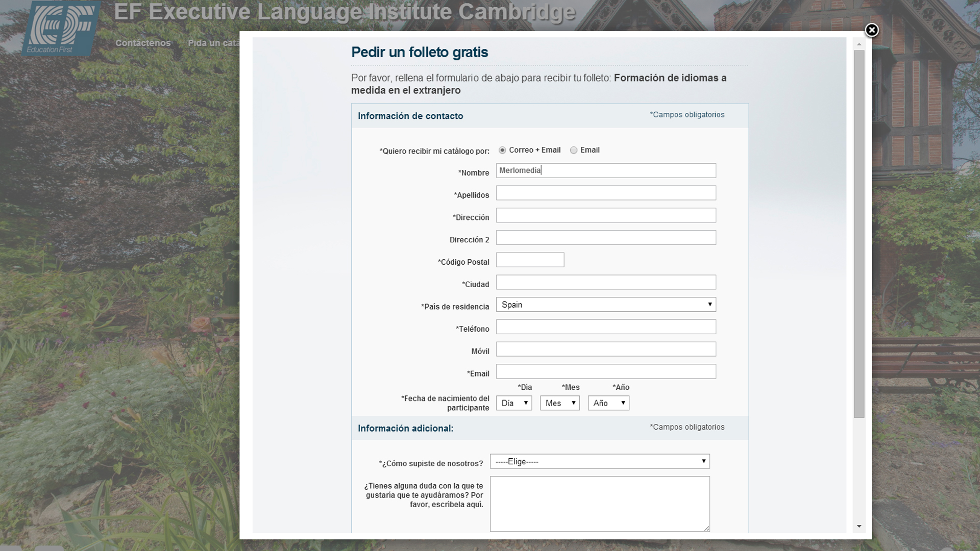Expand the ¿Cómo supiste de nosotros? dropdown

(x=599, y=461)
